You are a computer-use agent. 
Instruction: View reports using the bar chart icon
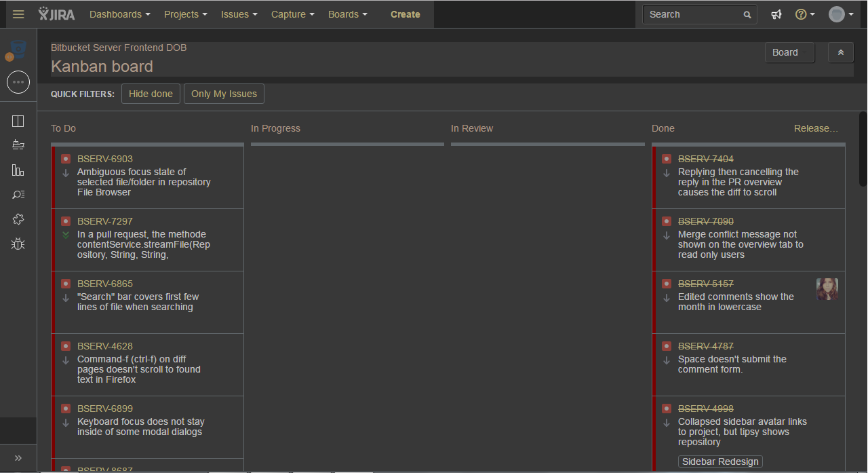point(18,170)
